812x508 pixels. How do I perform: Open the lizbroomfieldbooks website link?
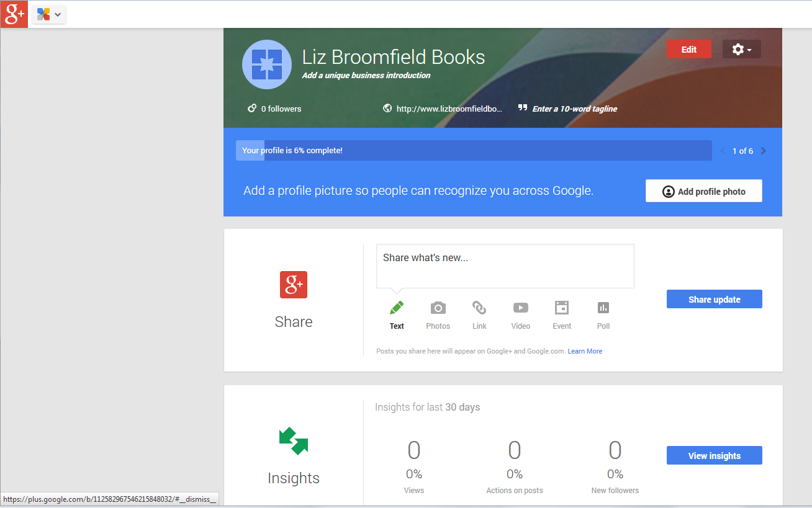click(x=448, y=109)
